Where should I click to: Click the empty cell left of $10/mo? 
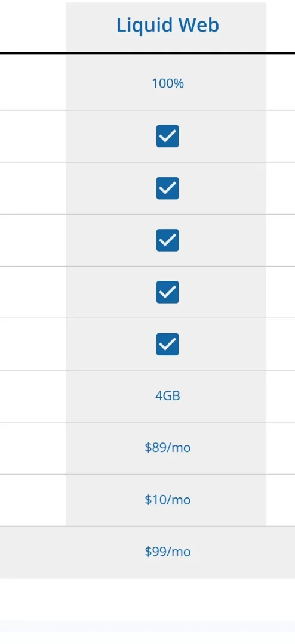33,500
